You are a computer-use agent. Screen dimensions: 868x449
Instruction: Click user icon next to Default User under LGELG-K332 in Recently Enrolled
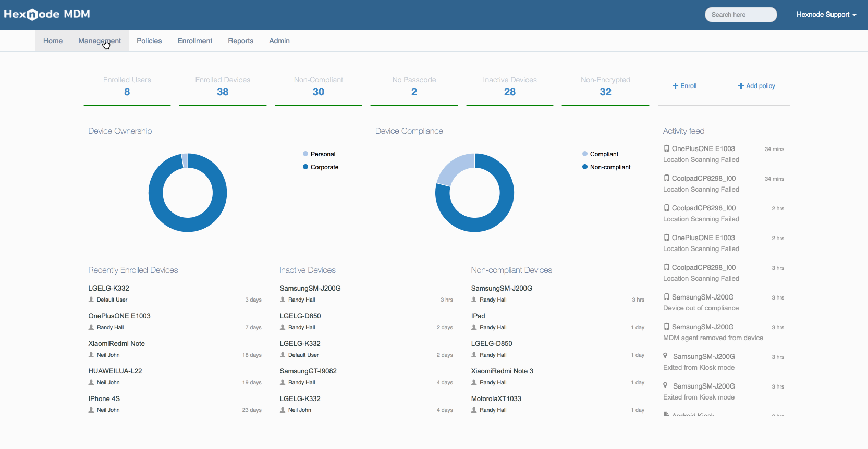pyautogui.click(x=91, y=300)
